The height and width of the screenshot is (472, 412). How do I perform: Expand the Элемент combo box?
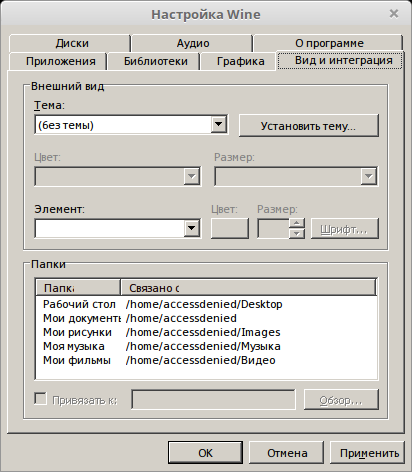point(192,228)
